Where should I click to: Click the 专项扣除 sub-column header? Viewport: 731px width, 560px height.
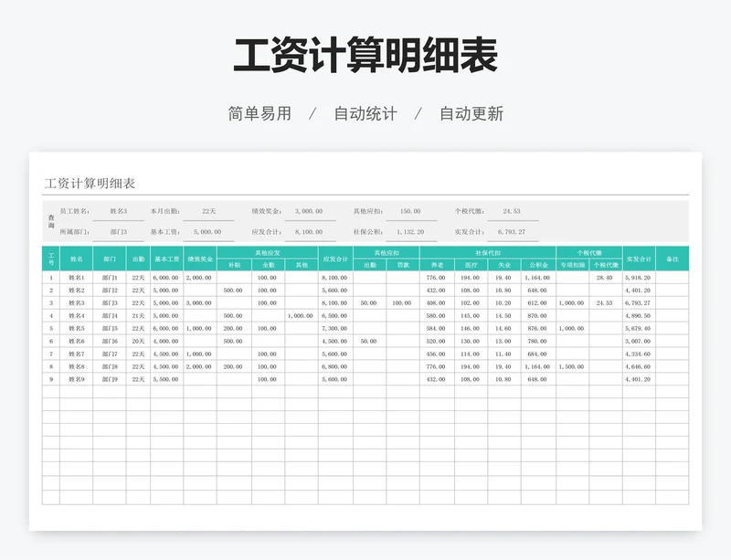[573, 265]
